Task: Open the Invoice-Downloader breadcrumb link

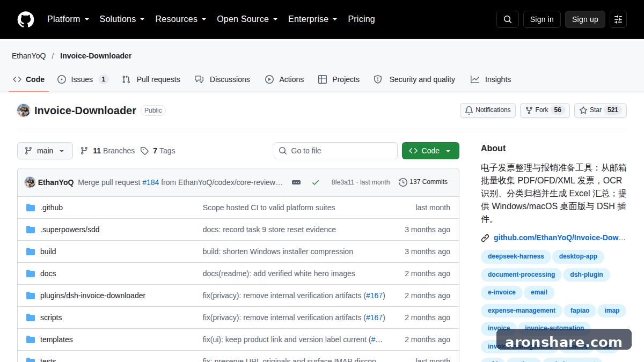Action: [96, 56]
